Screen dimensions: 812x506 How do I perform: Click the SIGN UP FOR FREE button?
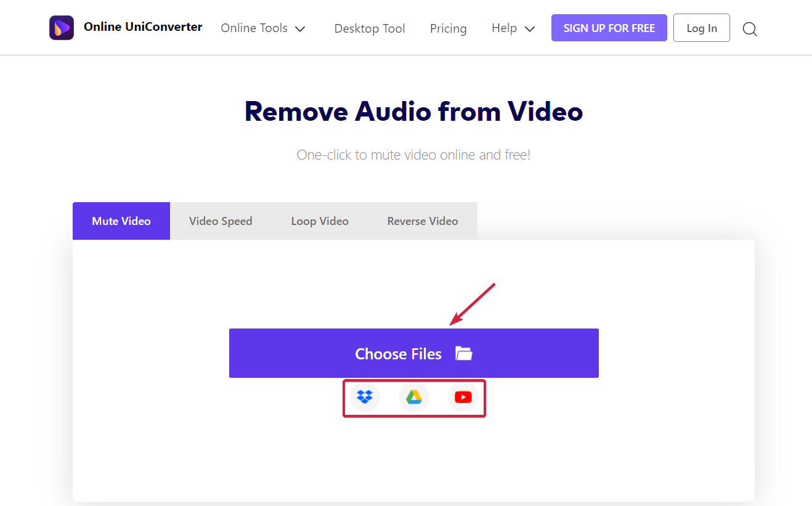[x=609, y=28]
